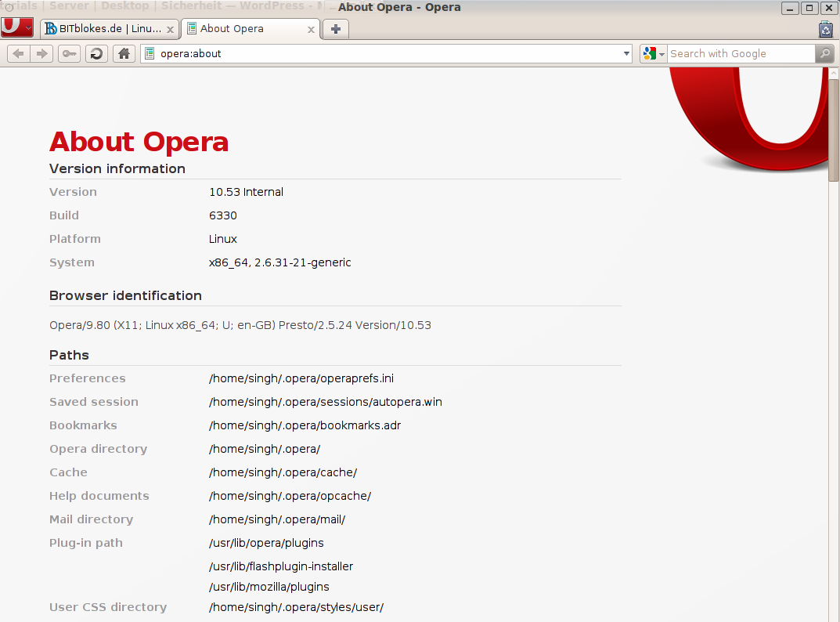Screen dimensions: 840x622
Task: Open the Opera main menu button
Action: (x=17, y=27)
